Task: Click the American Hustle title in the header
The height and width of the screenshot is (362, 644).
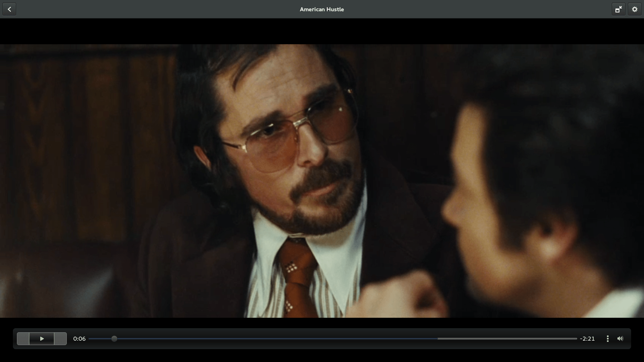Action: click(x=322, y=9)
